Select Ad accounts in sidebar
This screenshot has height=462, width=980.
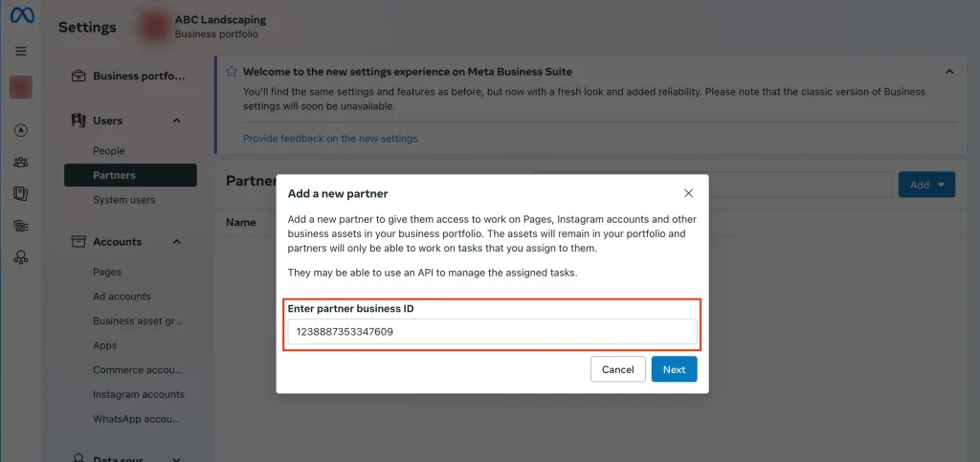point(122,297)
